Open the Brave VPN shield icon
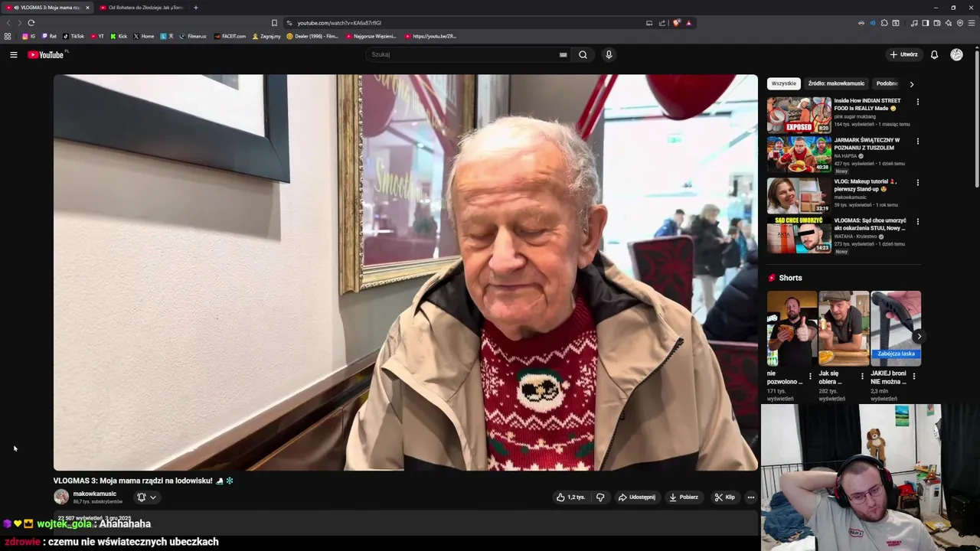Screen dimensions: 980x551 (960, 23)
